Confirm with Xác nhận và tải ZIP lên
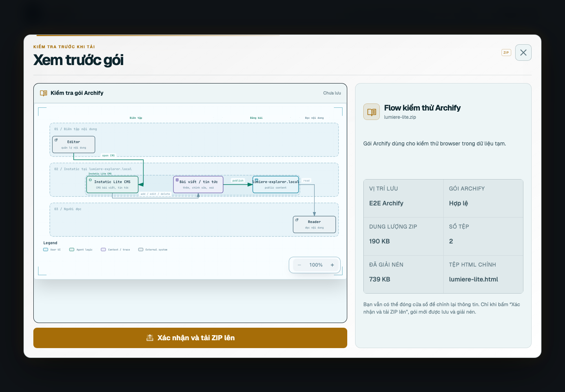The width and height of the screenshot is (565, 392). (190, 338)
